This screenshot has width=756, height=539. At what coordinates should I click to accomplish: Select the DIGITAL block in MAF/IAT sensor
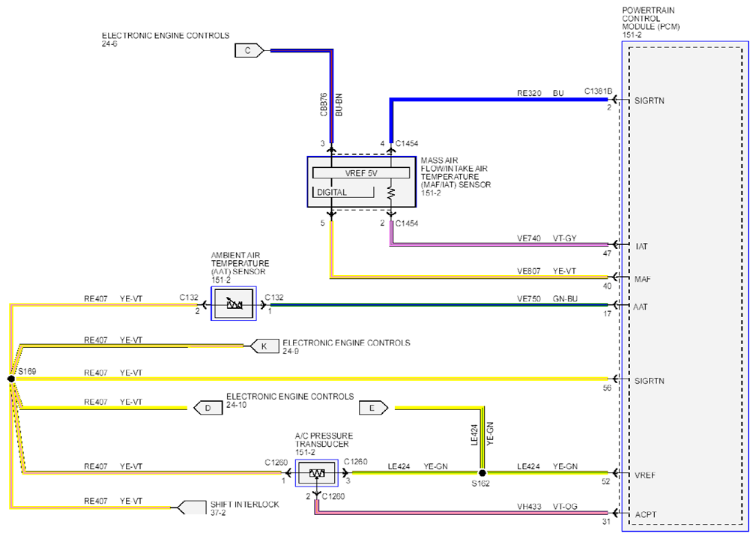(343, 192)
